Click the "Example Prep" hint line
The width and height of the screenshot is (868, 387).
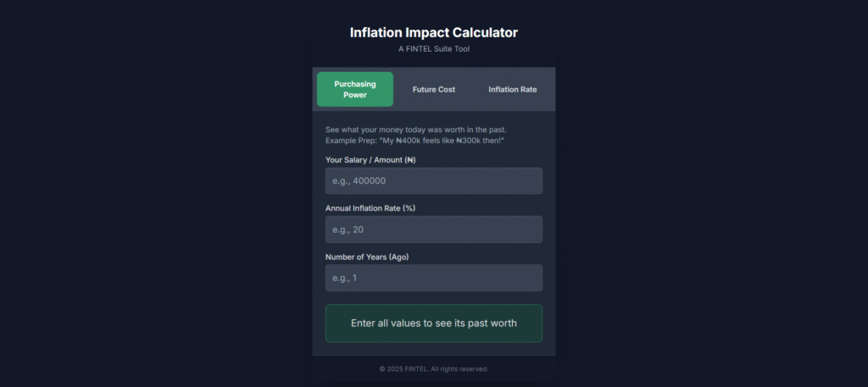point(415,140)
